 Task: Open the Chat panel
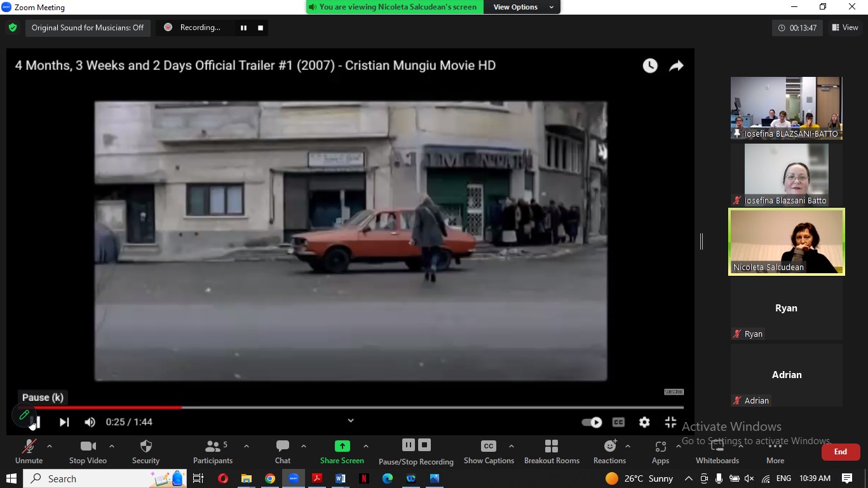tap(283, 452)
